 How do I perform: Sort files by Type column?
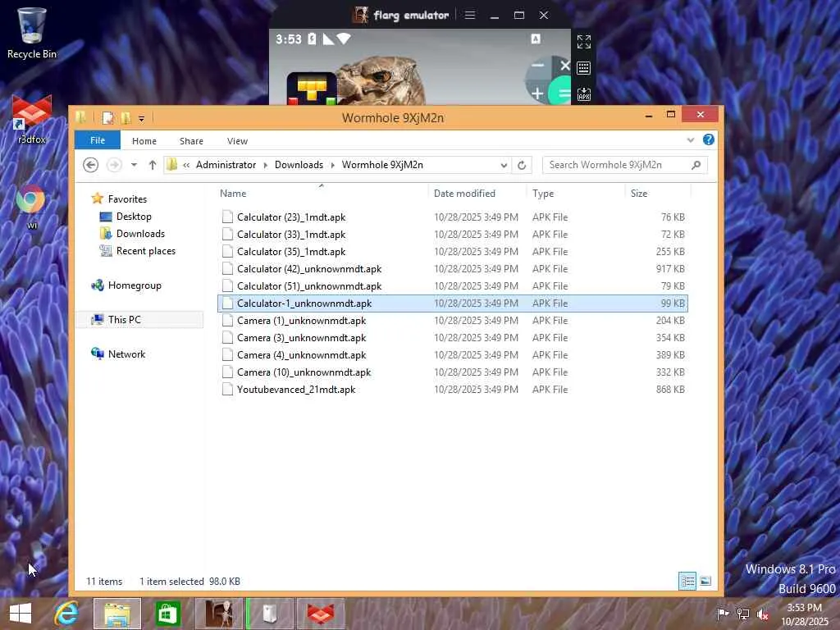tap(575, 194)
